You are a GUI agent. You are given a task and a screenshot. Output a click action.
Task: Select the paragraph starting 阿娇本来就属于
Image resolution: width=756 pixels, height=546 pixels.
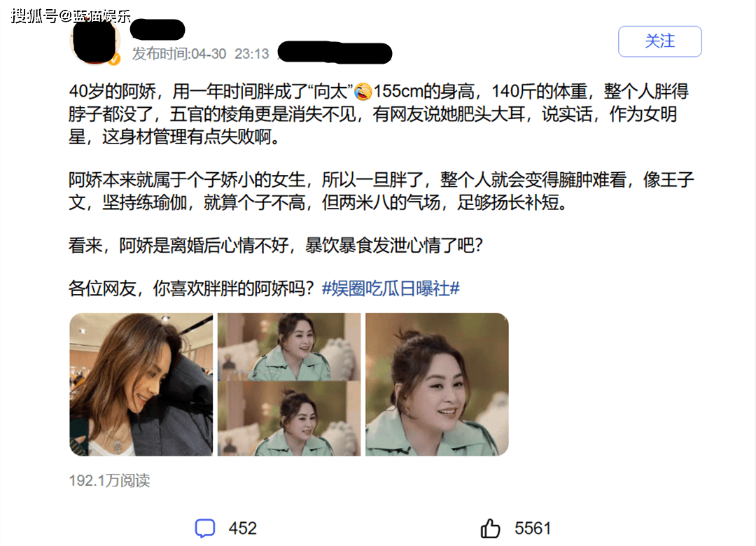(381, 191)
